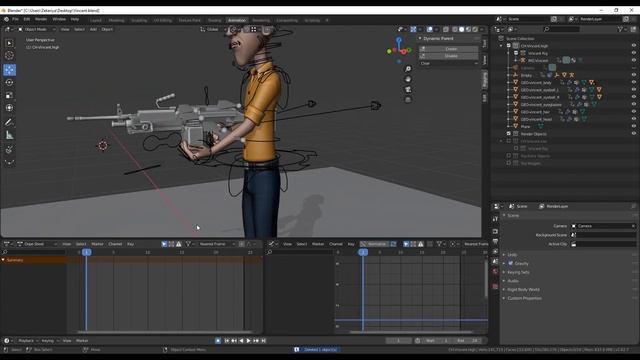640x360 pixels.
Task: Expand the Rigid Body World panel
Action: 523,289
